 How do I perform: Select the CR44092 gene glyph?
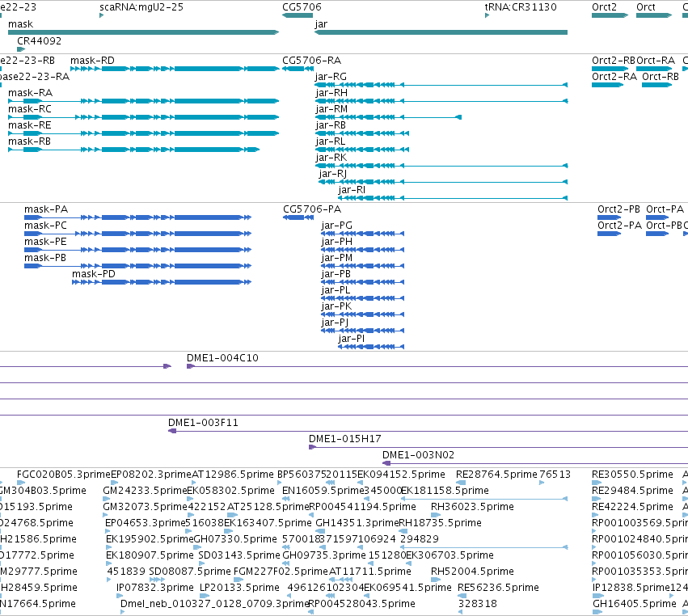(x=21, y=49)
